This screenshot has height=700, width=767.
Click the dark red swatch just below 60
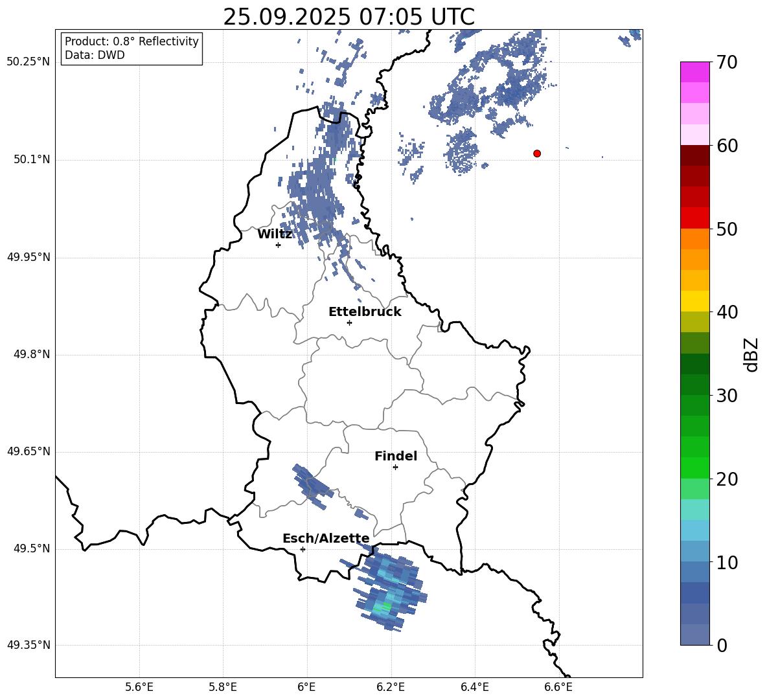[x=694, y=155]
